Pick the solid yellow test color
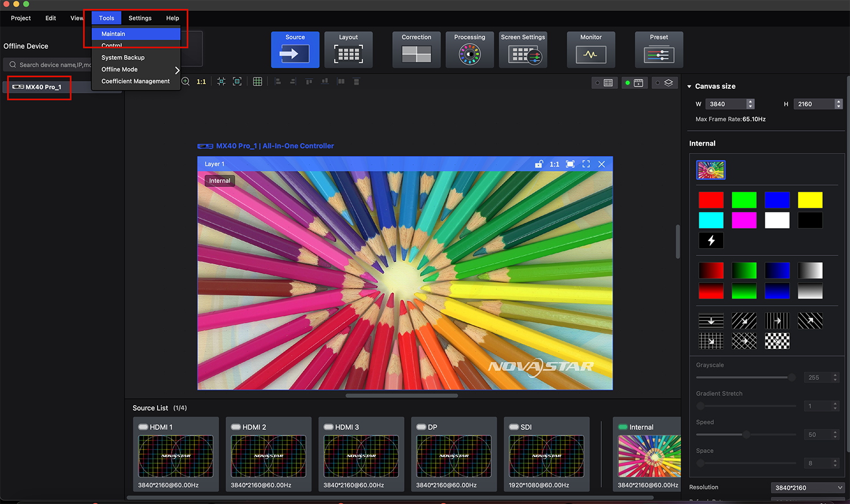Viewport: 850px width, 504px height. (x=810, y=200)
